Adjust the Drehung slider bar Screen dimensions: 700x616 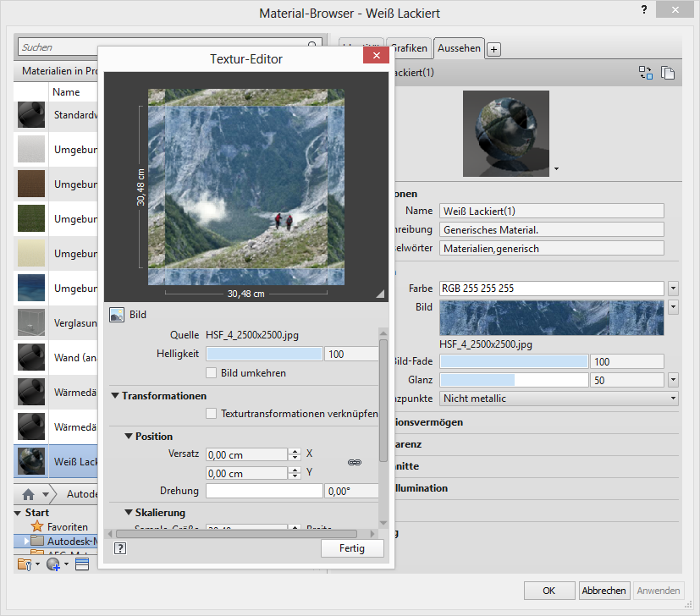pyautogui.click(x=264, y=491)
